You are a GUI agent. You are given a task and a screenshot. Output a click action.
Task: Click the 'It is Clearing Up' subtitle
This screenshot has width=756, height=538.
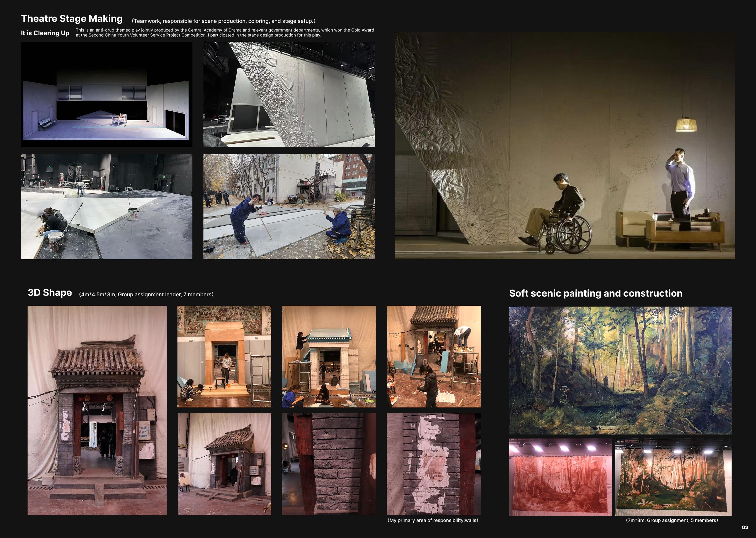tap(45, 33)
